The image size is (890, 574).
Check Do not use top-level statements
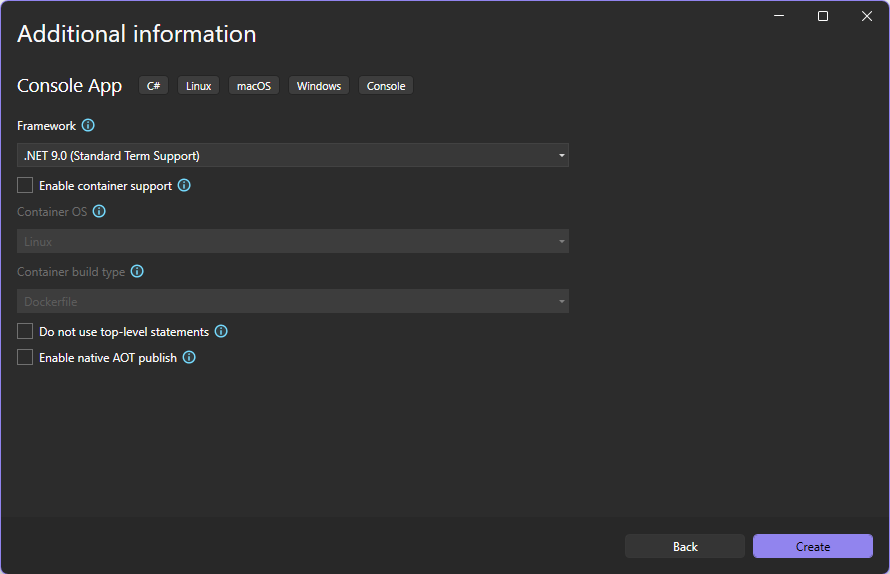point(25,331)
